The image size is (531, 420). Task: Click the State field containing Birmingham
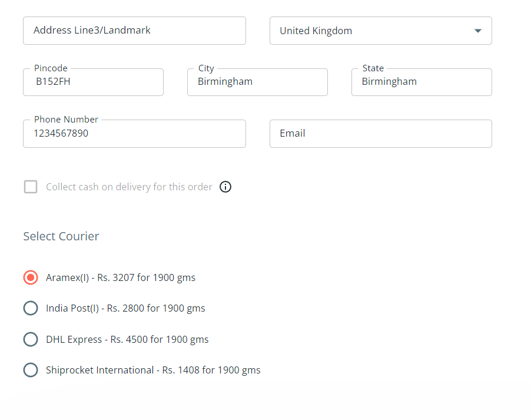(x=422, y=82)
